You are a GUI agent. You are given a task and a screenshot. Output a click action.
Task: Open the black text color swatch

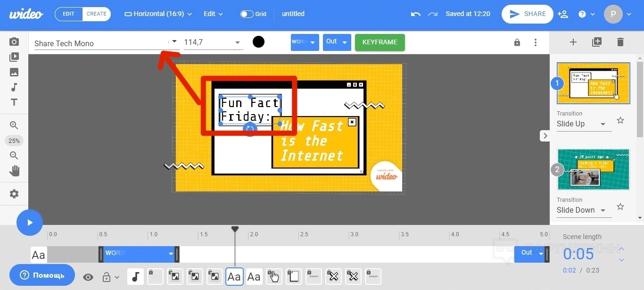(258, 42)
